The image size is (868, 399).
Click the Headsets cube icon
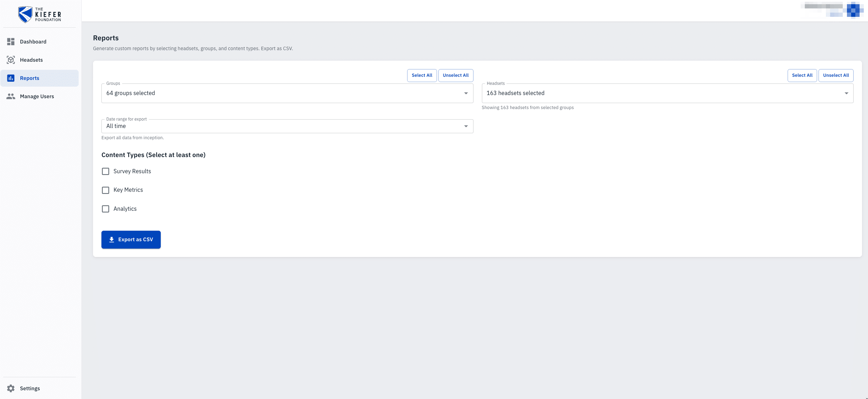11,60
